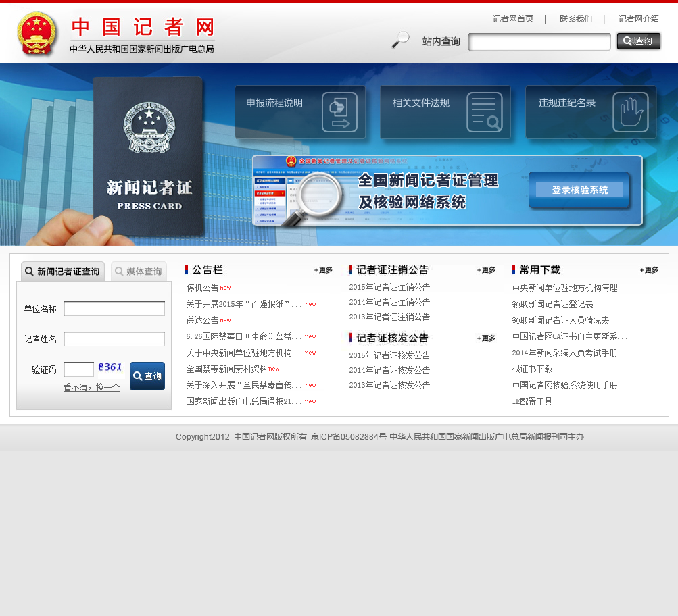Open 相关文件法规 panel
678x616 pixels.
pos(445,112)
